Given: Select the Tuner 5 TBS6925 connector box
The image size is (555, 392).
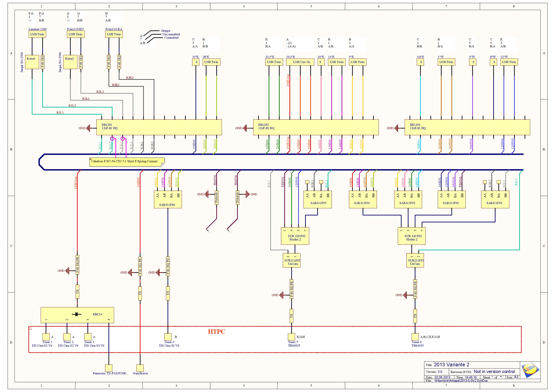Looking at the screenshot, I should [x=291, y=337].
